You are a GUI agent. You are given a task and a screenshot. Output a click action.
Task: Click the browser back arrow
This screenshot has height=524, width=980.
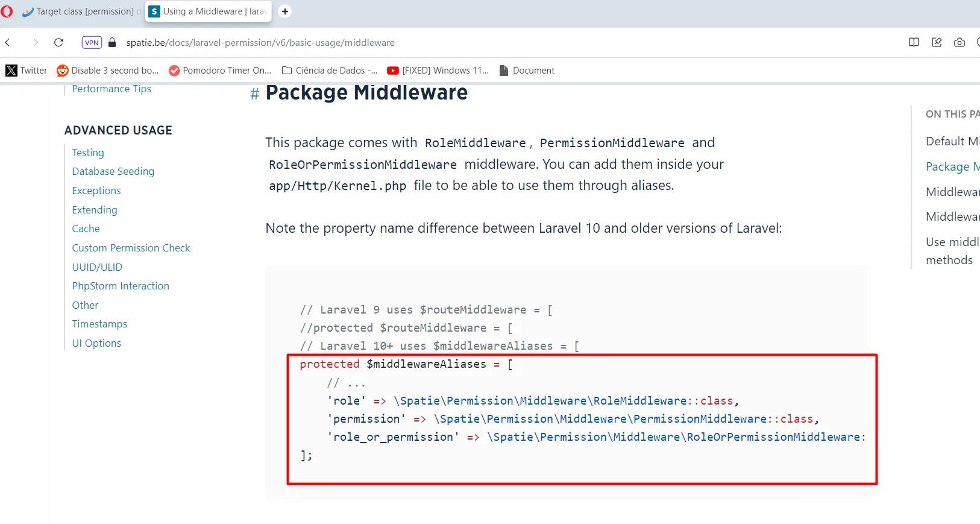click(x=8, y=42)
